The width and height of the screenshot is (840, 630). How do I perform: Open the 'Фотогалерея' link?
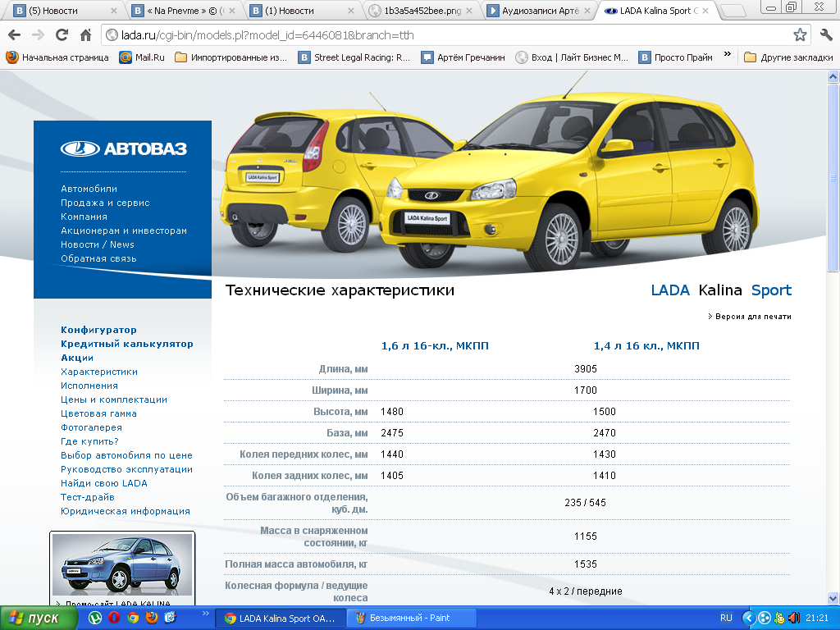click(x=92, y=427)
